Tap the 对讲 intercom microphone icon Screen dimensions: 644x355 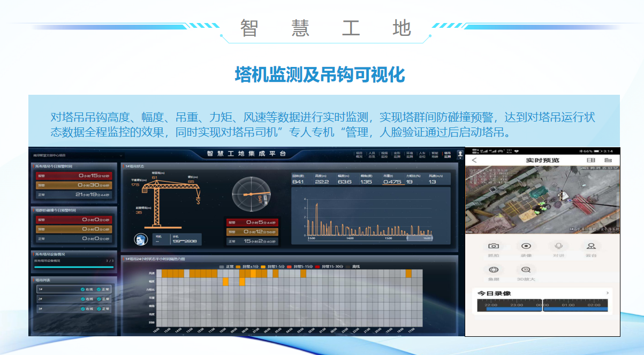point(558,246)
